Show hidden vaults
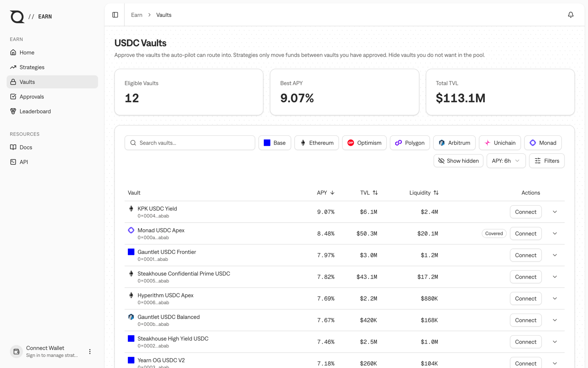 (x=458, y=161)
